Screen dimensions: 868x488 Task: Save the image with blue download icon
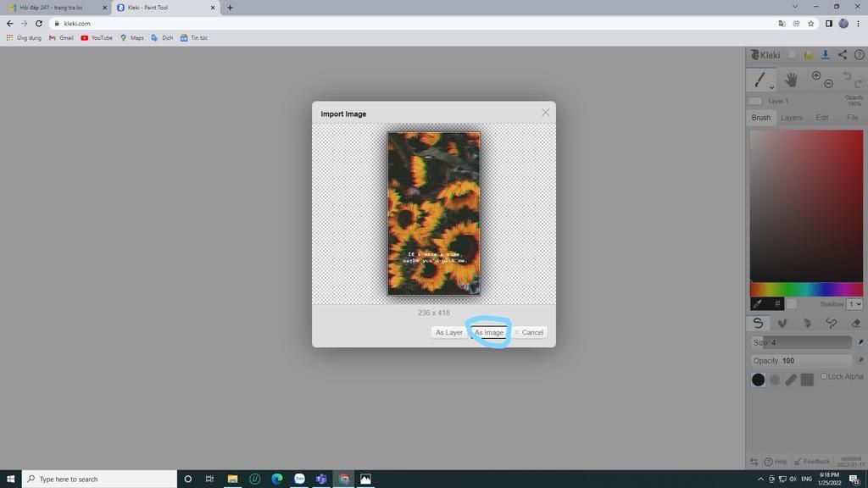[826, 55]
